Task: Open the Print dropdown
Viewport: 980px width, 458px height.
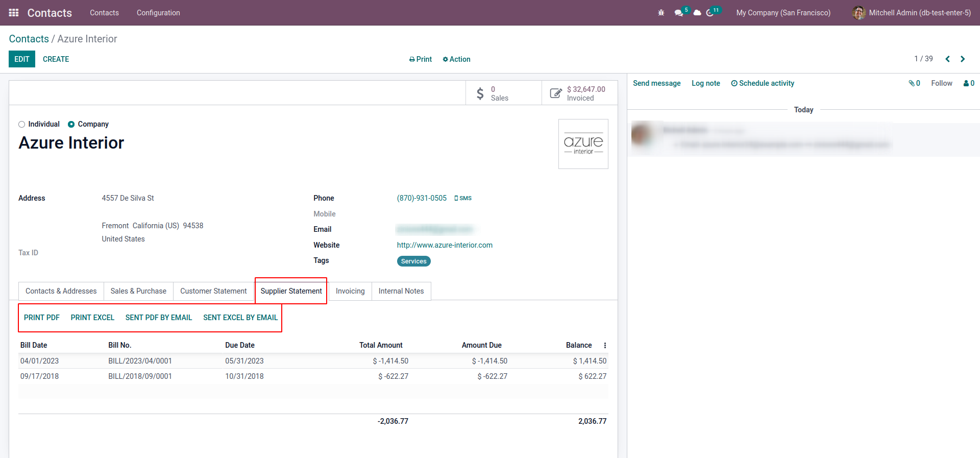Action: (x=421, y=59)
